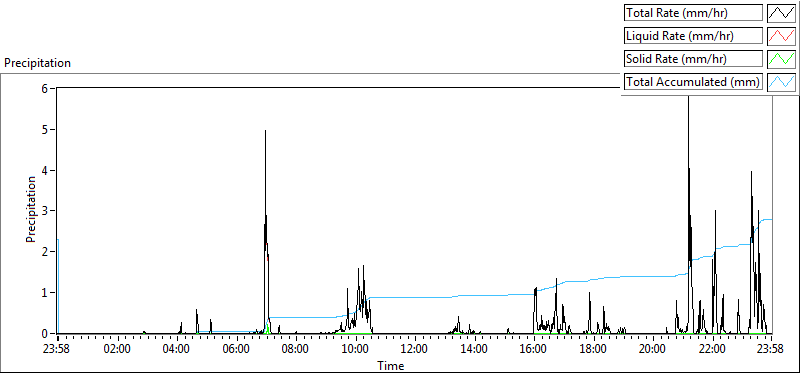Click the Precipitation chart title caption

click(38, 63)
